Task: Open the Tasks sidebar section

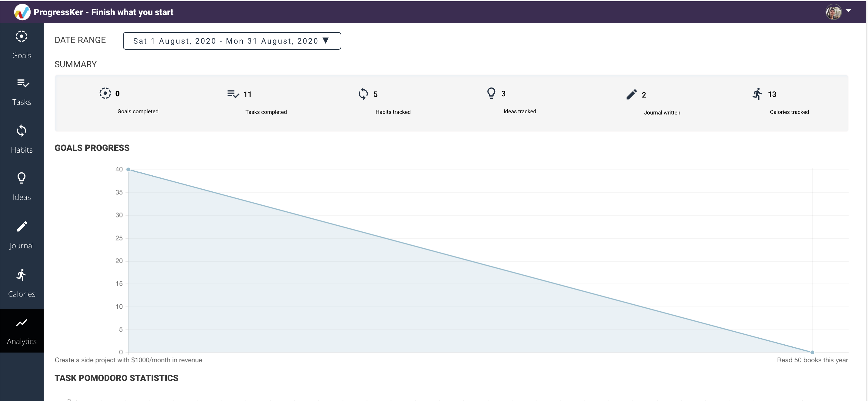Action: pyautogui.click(x=22, y=91)
